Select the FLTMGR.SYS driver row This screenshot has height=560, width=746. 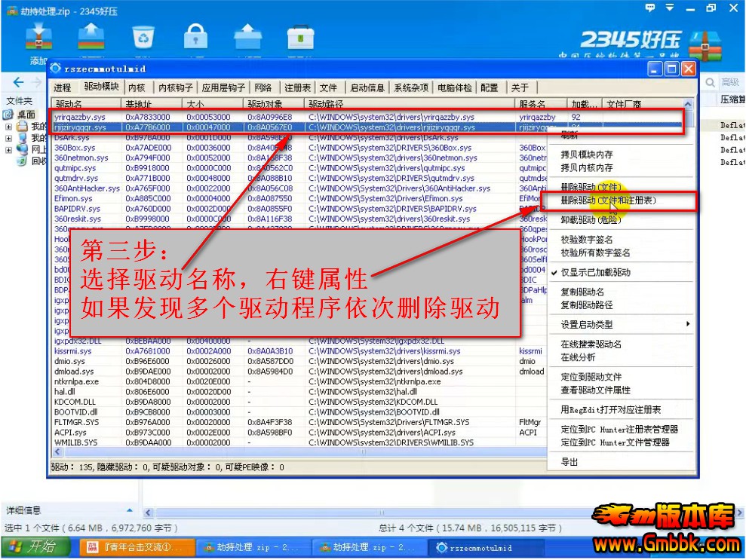pyautogui.click(x=299, y=422)
